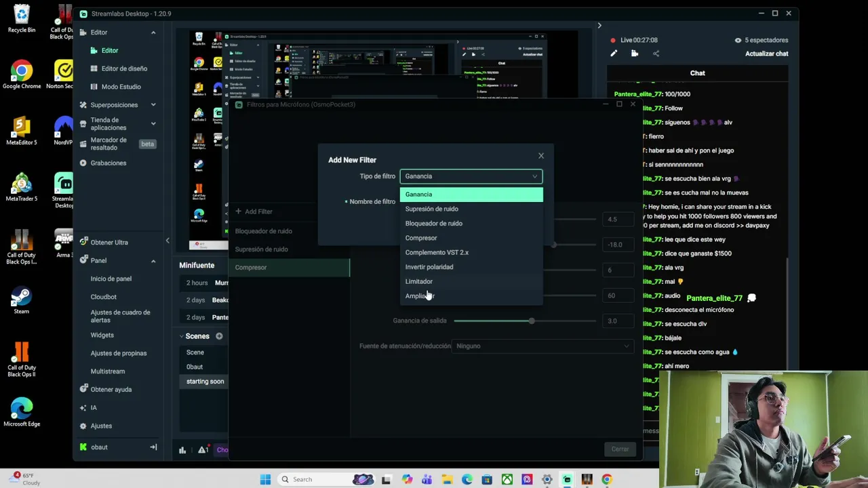Screen dimensions: 868x488
Task: Click the pencil edit stream info icon
Action: [x=614, y=54]
